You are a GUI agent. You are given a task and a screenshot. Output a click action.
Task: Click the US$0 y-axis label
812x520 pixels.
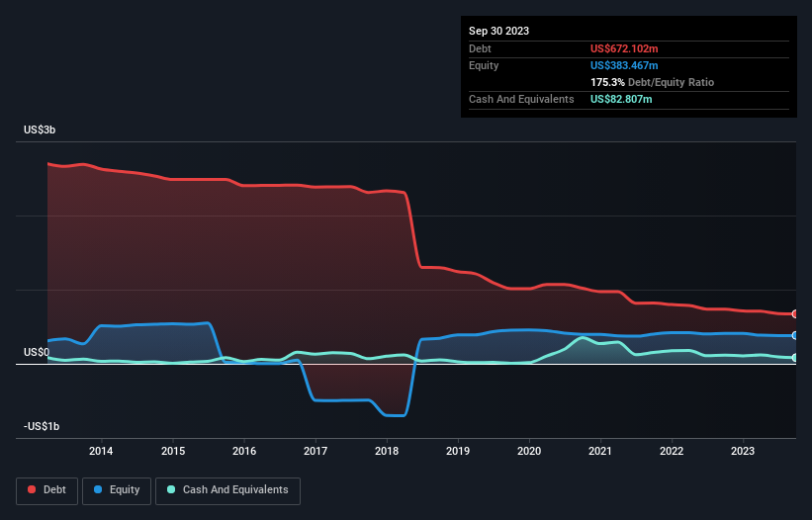point(37,352)
